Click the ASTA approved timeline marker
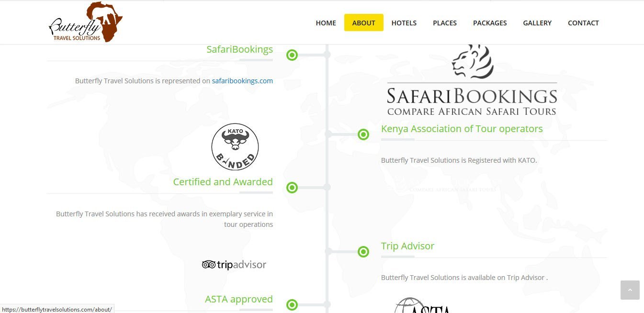 [x=292, y=305]
